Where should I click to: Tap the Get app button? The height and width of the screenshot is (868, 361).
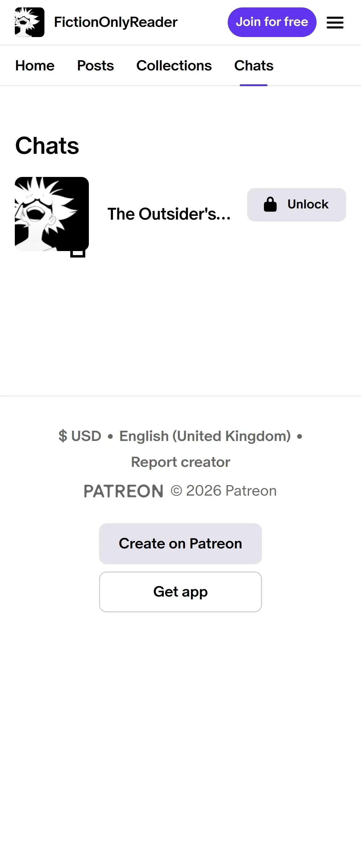pos(180,592)
